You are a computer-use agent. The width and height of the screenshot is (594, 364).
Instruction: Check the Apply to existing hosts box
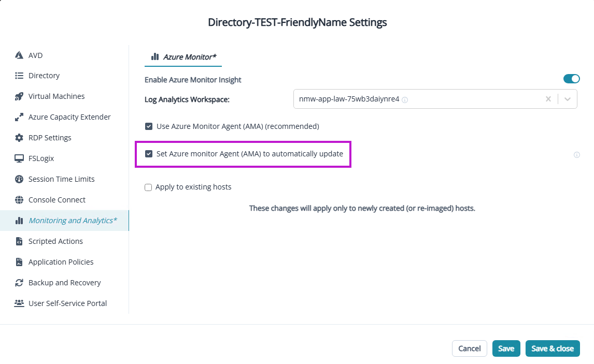pyautogui.click(x=149, y=187)
